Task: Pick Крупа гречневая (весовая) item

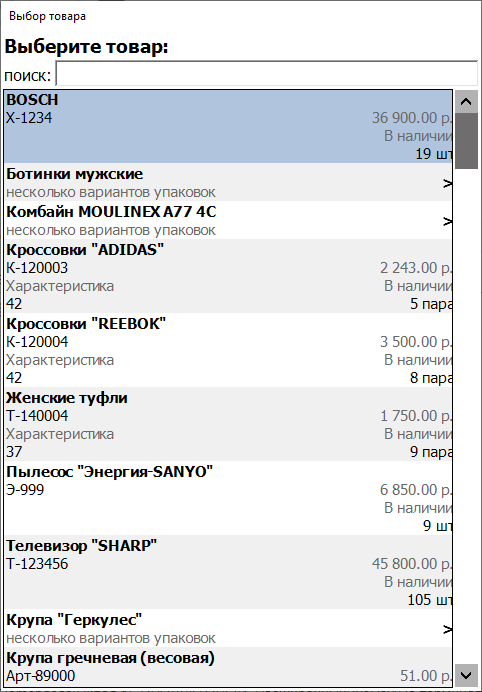Action: point(228,667)
